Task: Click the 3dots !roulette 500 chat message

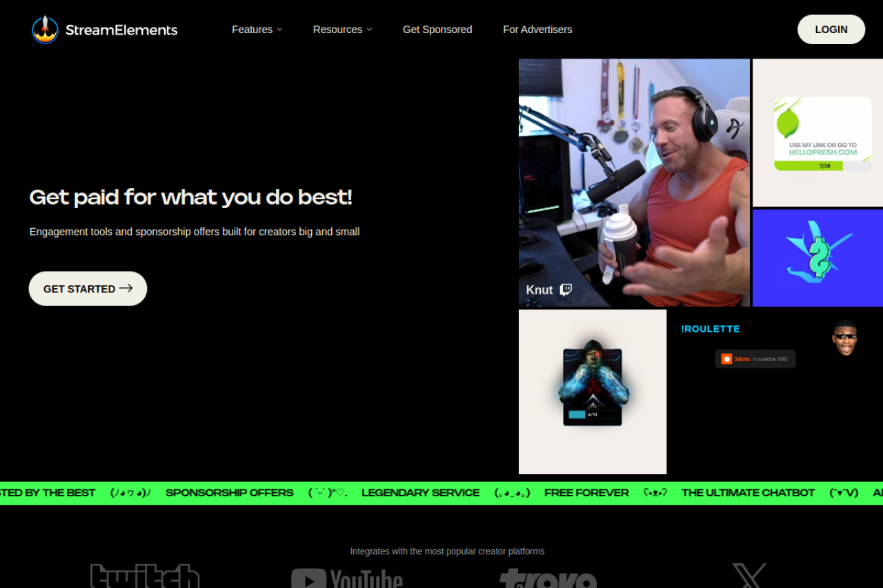Action: [755, 358]
